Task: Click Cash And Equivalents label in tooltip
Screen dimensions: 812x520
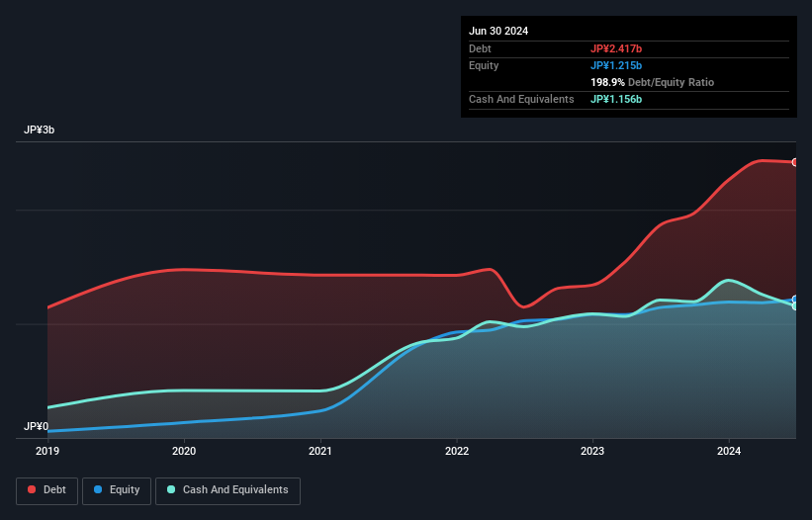Action: (x=521, y=99)
